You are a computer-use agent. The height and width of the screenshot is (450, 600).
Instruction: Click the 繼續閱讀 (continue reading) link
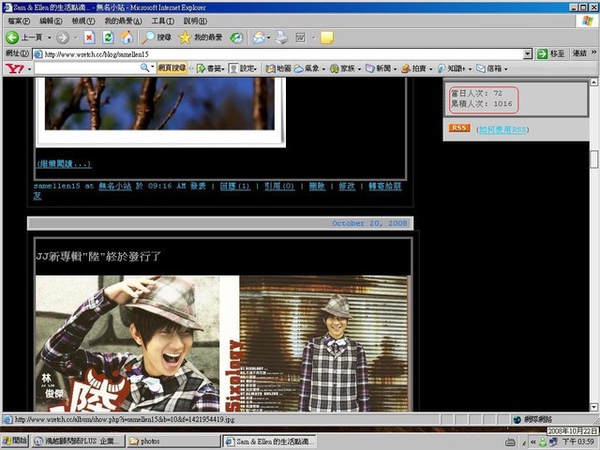pos(64,163)
